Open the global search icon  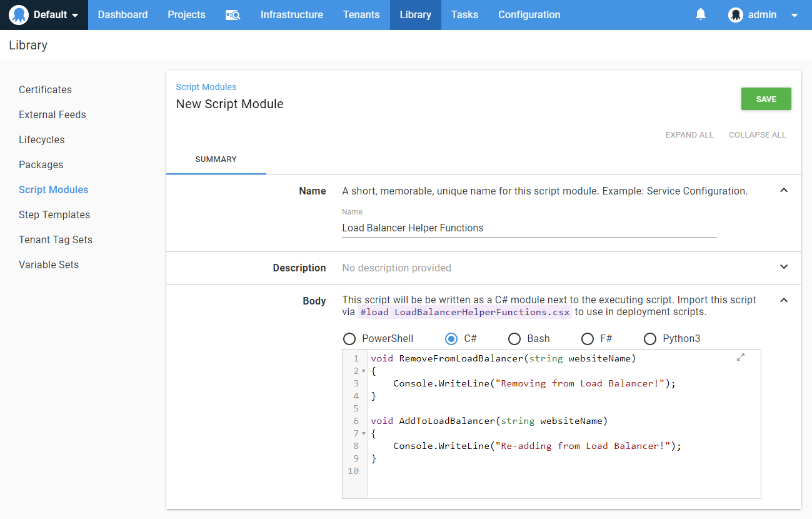(x=233, y=14)
